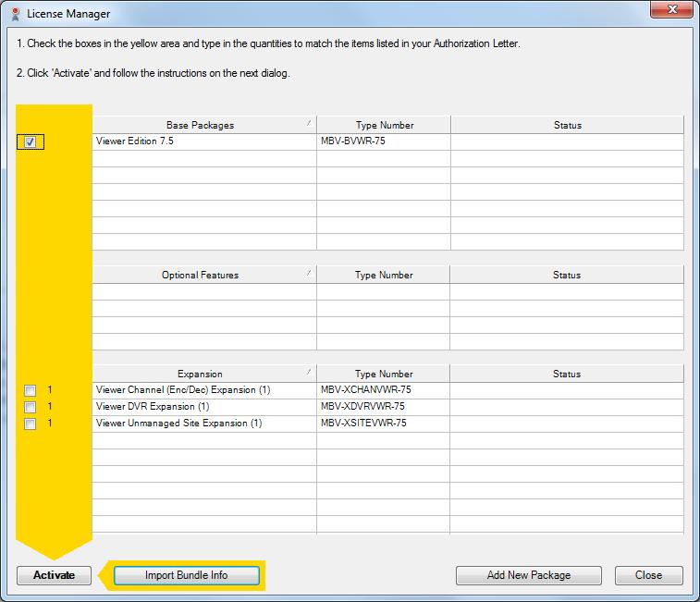700x602 pixels.
Task: Click Status header in Base Packages table
Action: click(x=567, y=125)
